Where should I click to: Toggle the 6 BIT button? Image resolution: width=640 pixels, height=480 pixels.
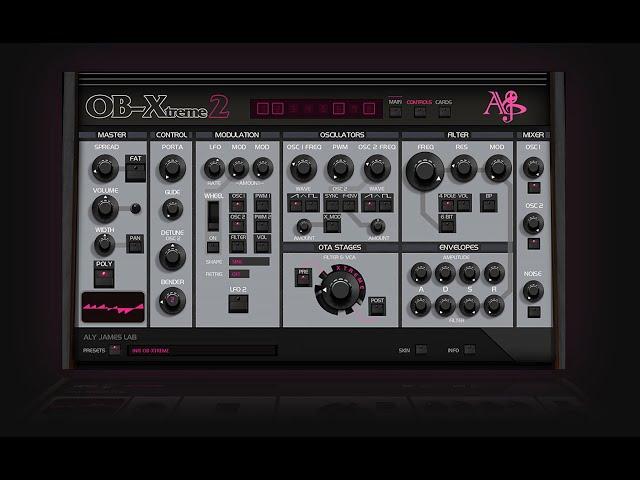(x=447, y=224)
